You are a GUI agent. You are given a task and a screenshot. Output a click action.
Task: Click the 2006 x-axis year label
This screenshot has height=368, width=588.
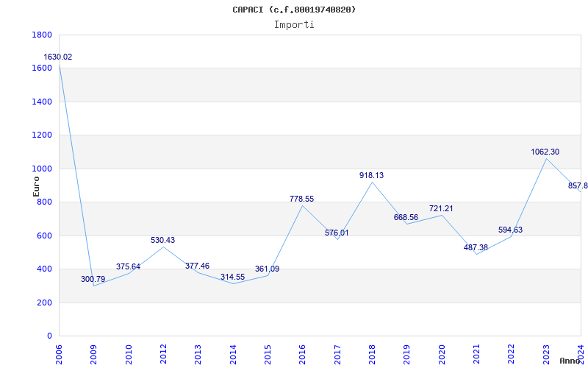point(59,355)
